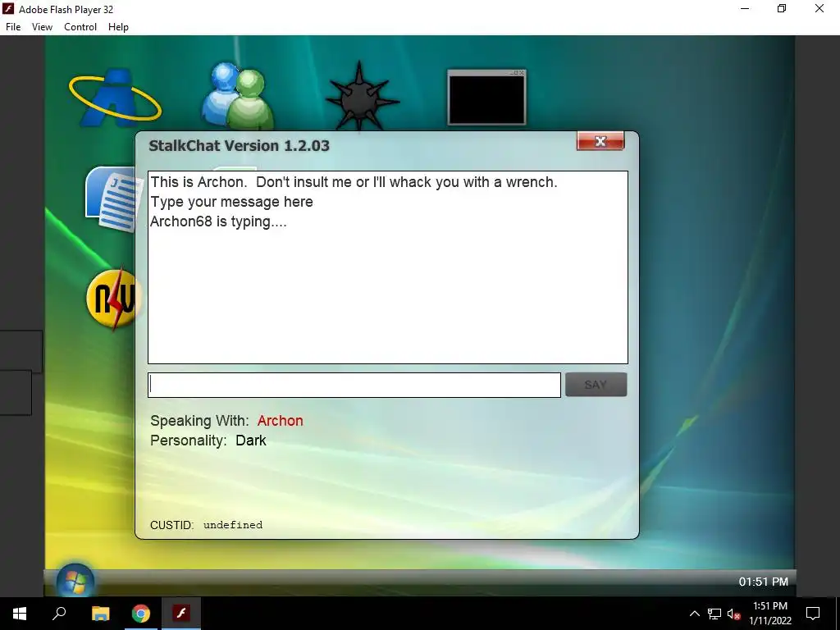The image size is (840, 630).
Task: Open the two-person messenger desktop icon
Action: tap(238, 97)
